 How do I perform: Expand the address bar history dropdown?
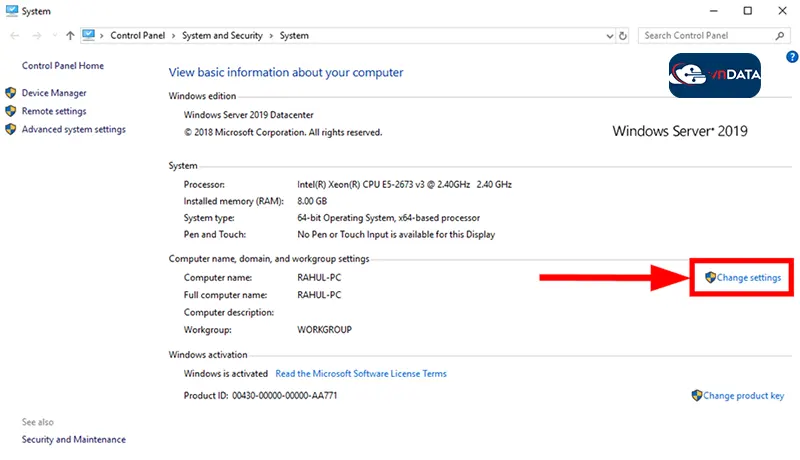610,36
